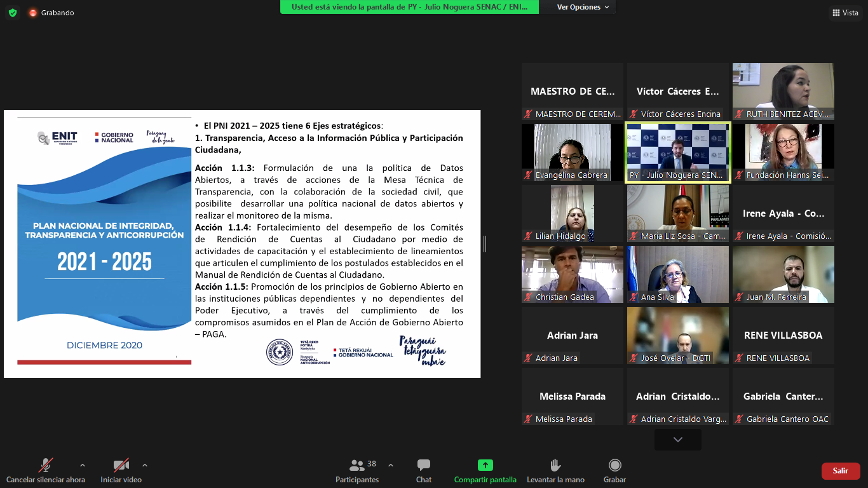
Task: Expand audio options arrow beside microphone
Action: coord(82,465)
